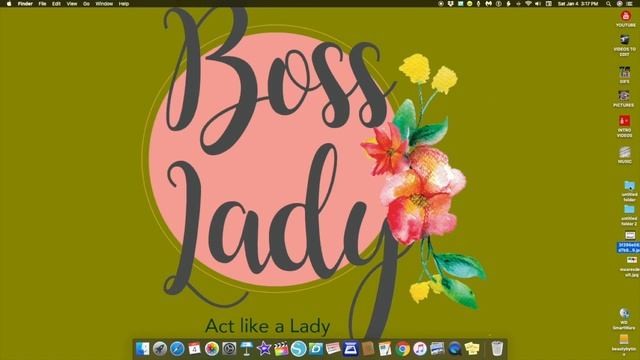Screen dimensions: 640x360
Task: Open the File menu
Action: (42, 4)
